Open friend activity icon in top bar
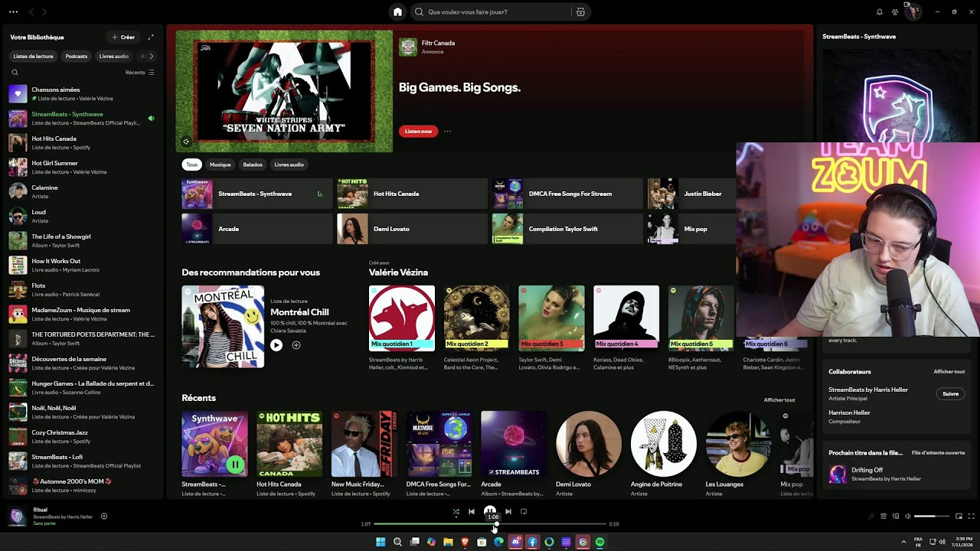980x551 pixels. [893, 11]
